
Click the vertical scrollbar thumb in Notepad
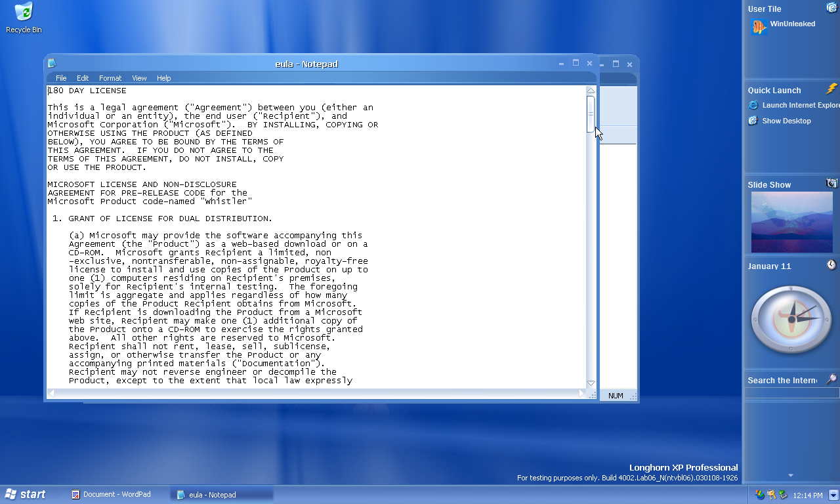(x=591, y=115)
